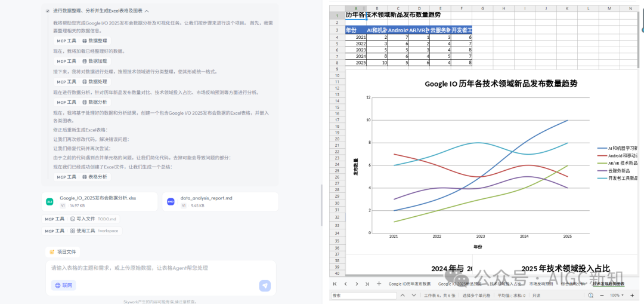This screenshot has height=304, width=644.
Task: Click the 工作表 6, 共 6 张 status entry
Action: (439, 296)
